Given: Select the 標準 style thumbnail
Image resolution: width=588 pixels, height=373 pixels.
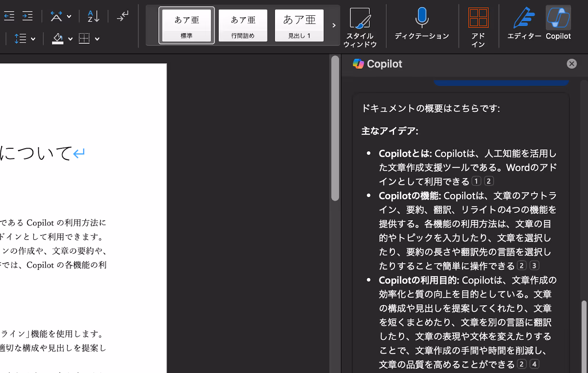Looking at the screenshot, I should pyautogui.click(x=187, y=25).
